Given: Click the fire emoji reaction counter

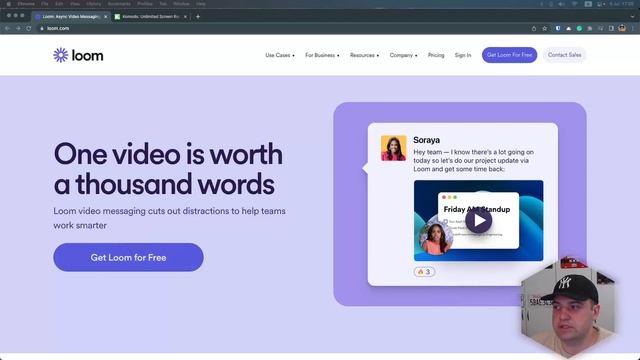Looking at the screenshot, I should click(x=424, y=272).
